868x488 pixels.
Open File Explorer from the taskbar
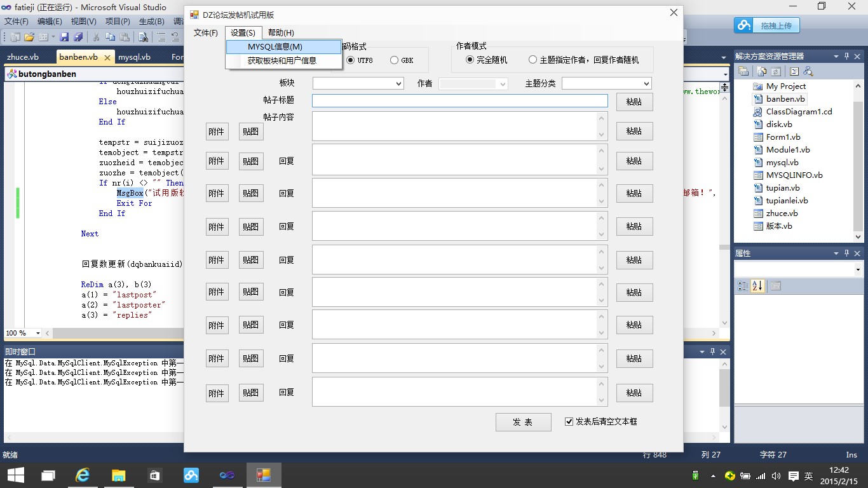tap(119, 475)
